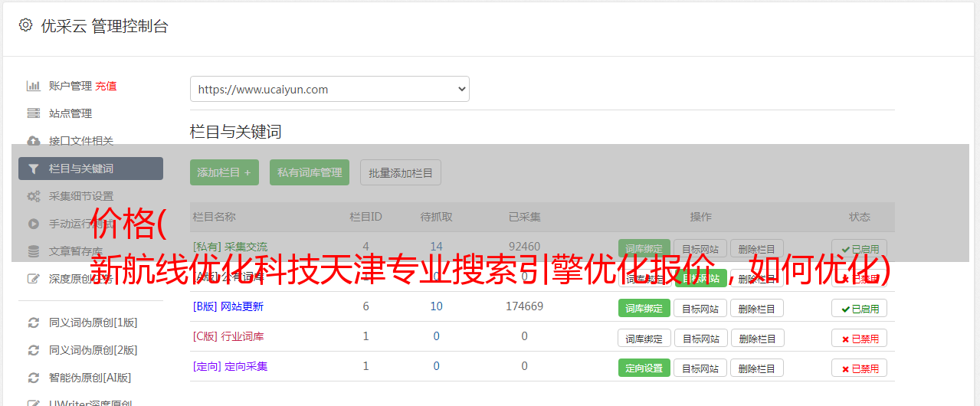
Task: Click the gear icon beside 优采云 管理控制台
Action: click(25, 25)
